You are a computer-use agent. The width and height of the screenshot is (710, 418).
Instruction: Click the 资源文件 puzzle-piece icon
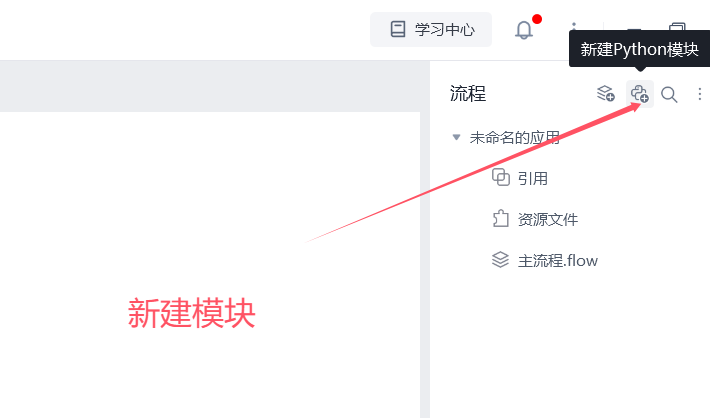pos(500,219)
